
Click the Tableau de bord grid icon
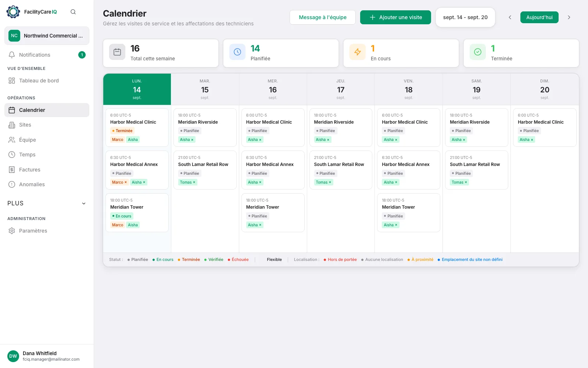12,81
